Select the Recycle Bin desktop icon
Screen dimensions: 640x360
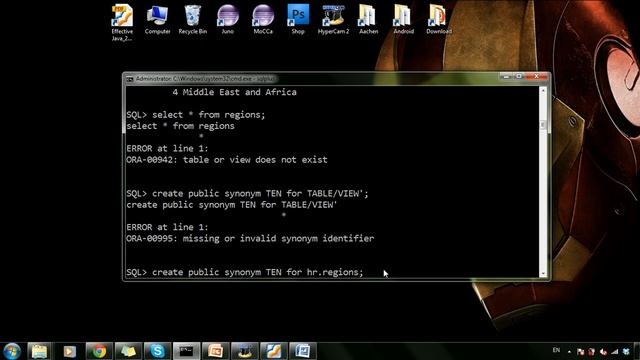click(193, 20)
